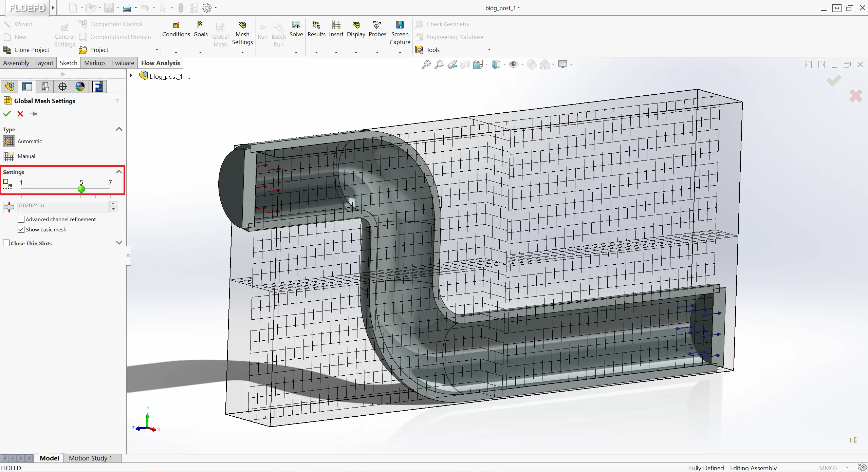The width and height of the screenshot is (868, 472).
Task: Enable Advanced channel refinement checkbox
Action: click(x=21, y=220)
